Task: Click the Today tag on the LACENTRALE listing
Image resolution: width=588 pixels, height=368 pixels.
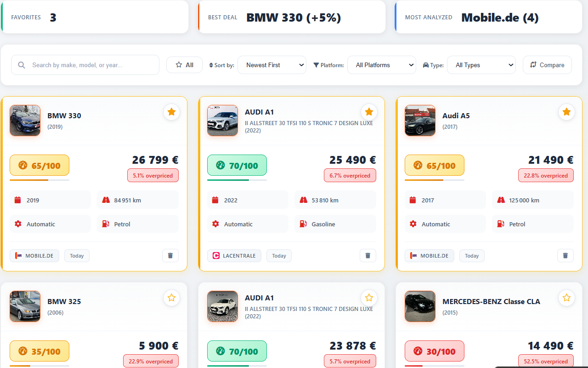Action: point(279,256)
